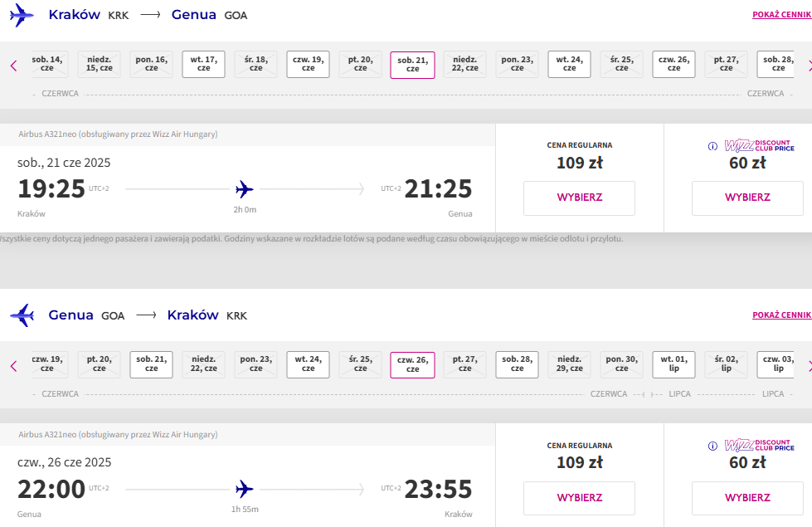Choose the outbound regular price 109 zł Wybierz
The image size is (812, 527).
click(580, 198)
